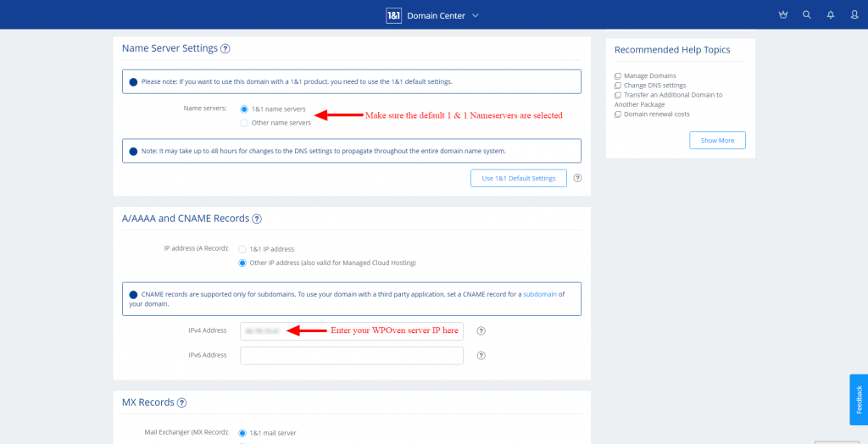Select Other name servers radio button

click(244, 123)
